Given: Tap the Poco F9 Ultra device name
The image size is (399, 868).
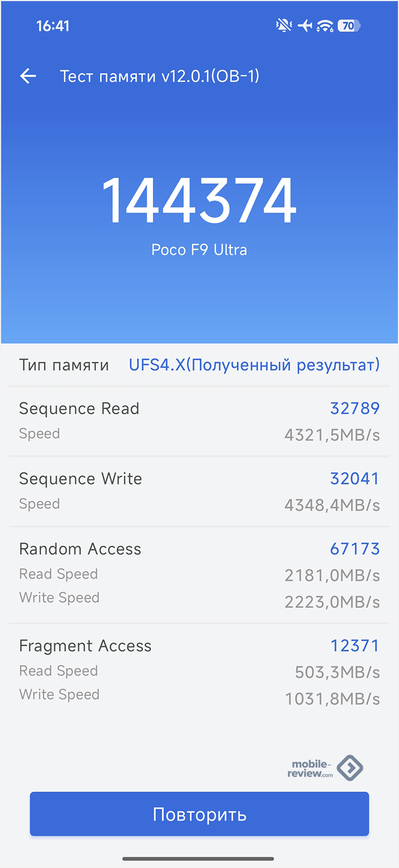Looking at the screenshot, I should (200, 250).
